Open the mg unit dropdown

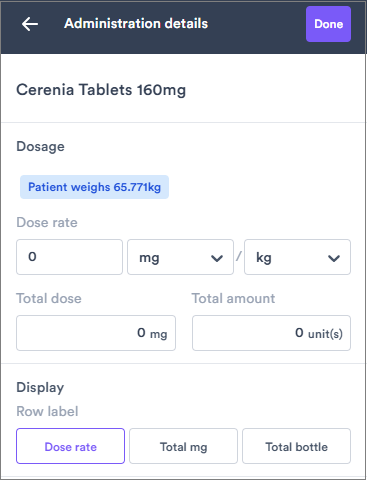click(180, 257)
